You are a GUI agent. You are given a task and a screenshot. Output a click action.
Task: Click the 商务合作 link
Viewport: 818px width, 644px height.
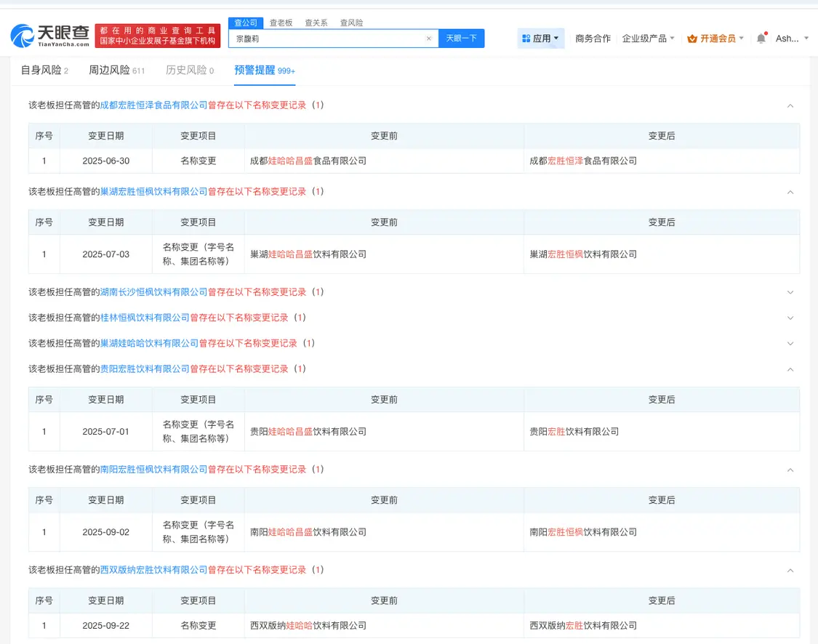pyautogui.click(x=593, y=38)
